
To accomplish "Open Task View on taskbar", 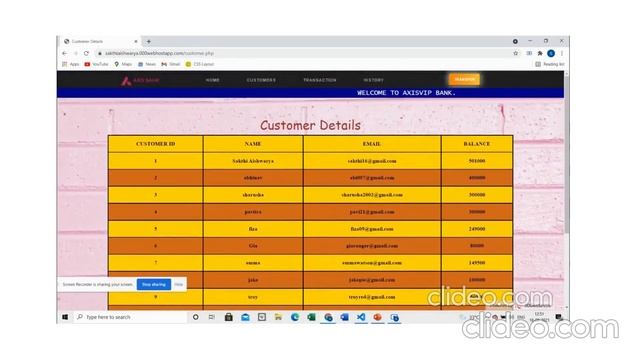I will [211, 317].
